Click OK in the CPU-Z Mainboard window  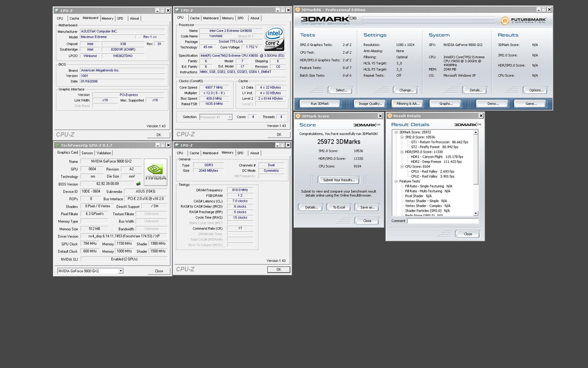tap(158, 135)
